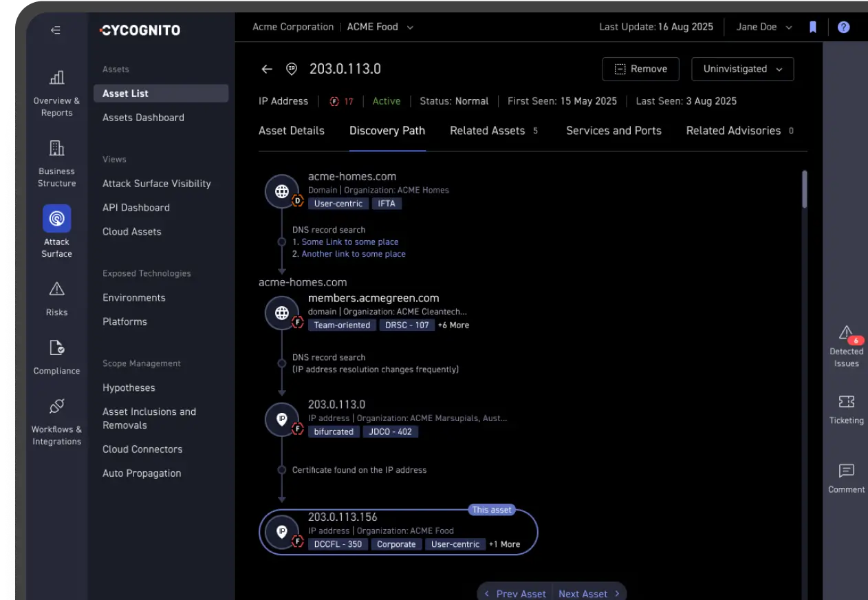Open the Uninvistigated status dropdown
Image resolution: width=868 pixels, height=600 pixels.
[x=743, y=69]
